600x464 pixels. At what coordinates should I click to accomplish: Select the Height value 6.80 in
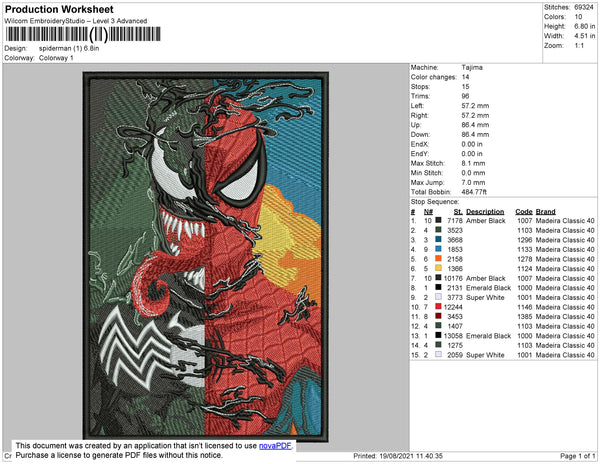584,26
